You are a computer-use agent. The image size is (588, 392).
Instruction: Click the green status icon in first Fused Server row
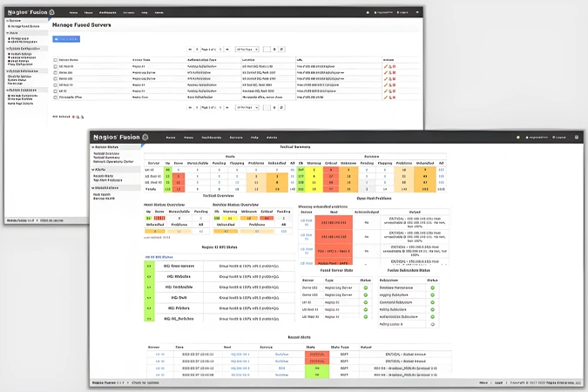coord(366,287)
